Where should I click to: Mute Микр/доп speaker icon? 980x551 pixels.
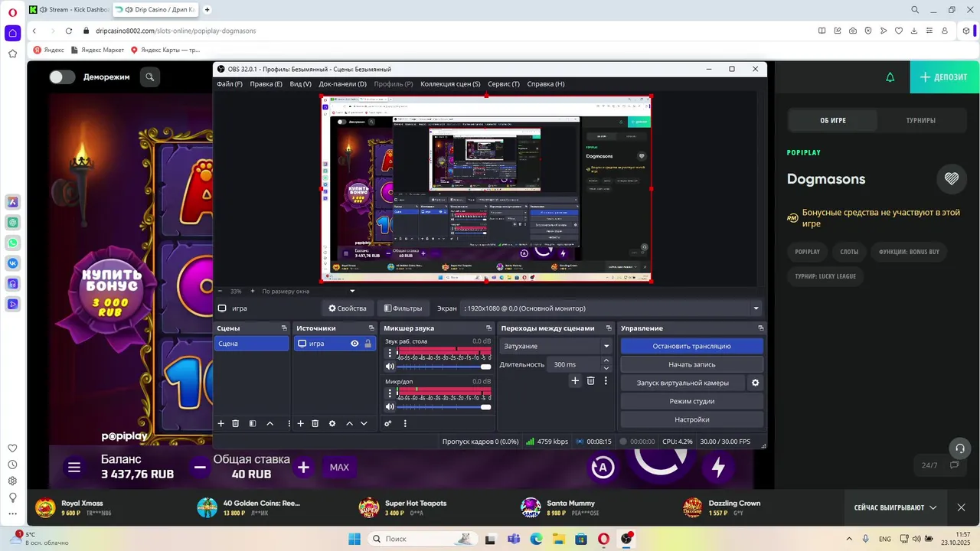click(x=390, y=406)
